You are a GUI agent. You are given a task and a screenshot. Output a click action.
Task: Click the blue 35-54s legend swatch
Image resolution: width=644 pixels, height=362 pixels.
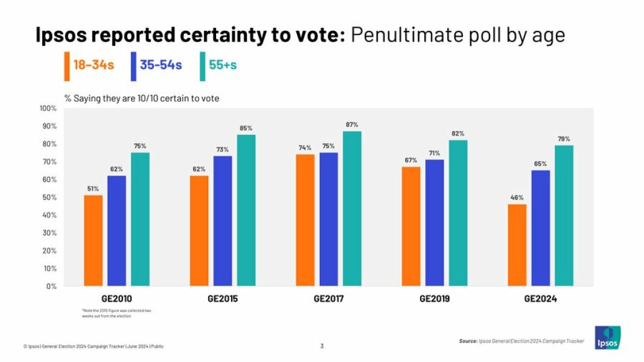point(133,66)
